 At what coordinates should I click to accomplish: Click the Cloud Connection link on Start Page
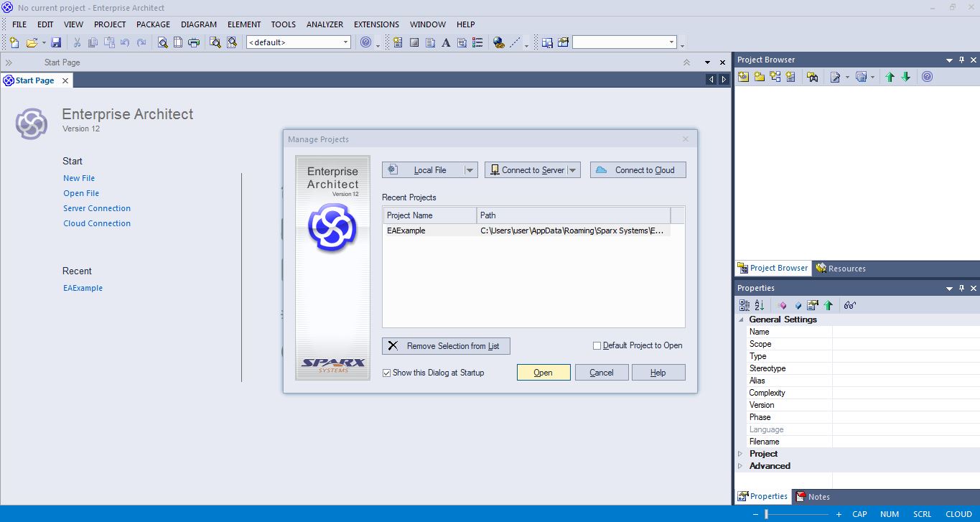click(97, 223)
